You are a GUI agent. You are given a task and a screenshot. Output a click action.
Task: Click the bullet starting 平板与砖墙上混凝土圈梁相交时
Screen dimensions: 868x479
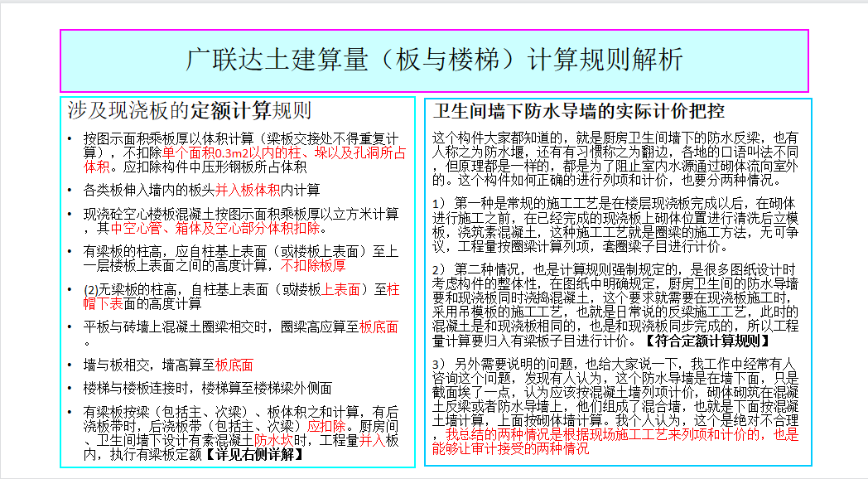[241, 334]
